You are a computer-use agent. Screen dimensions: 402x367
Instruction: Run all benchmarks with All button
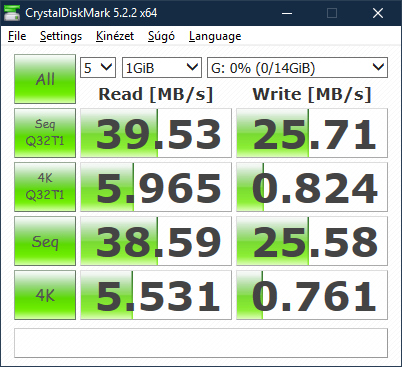(x=45, y=79)
